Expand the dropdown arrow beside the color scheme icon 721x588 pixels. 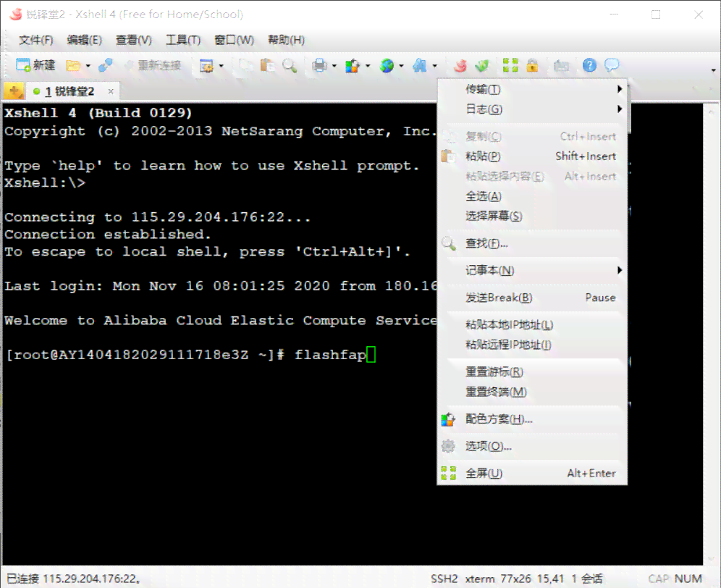tap(368, 66)
